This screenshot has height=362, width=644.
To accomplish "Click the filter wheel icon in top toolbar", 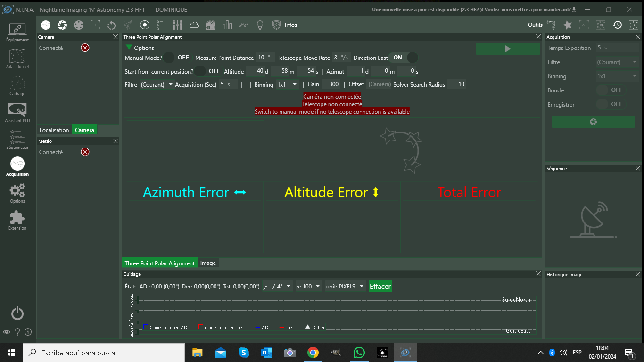I will [x=79, y=25].
